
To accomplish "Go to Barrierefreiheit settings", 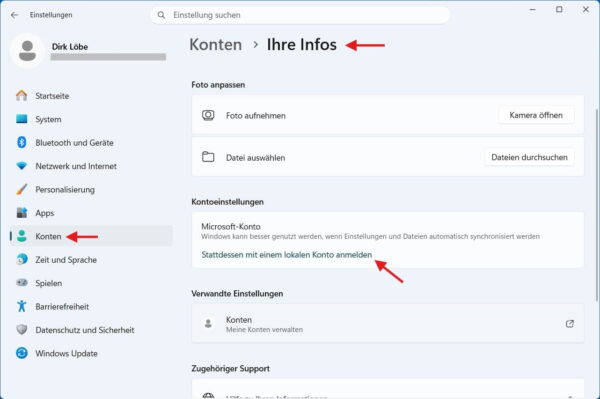I will [91, 306].
